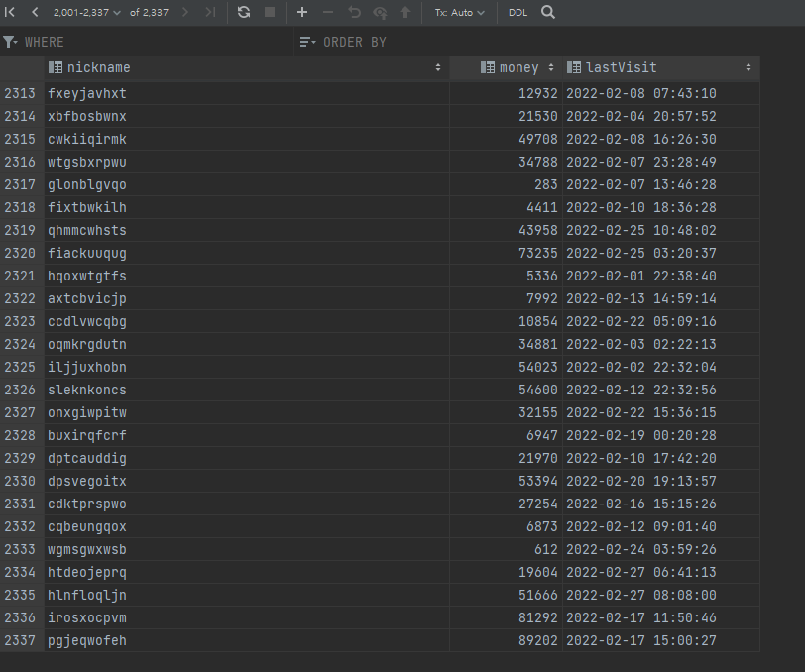Open the WHERE filter funnel icon
Screen dimensions: 805x672
tap(10, 42)
